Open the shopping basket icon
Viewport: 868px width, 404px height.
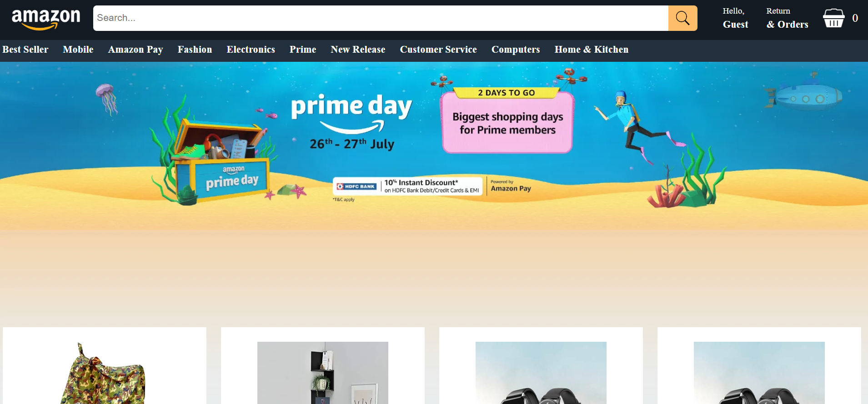pos(834,18)
